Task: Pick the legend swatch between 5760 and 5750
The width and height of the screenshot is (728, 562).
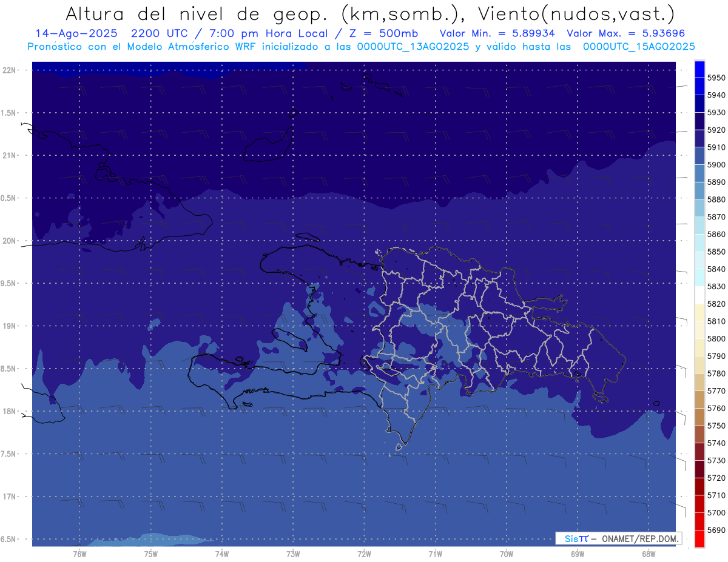Action: 699,416
